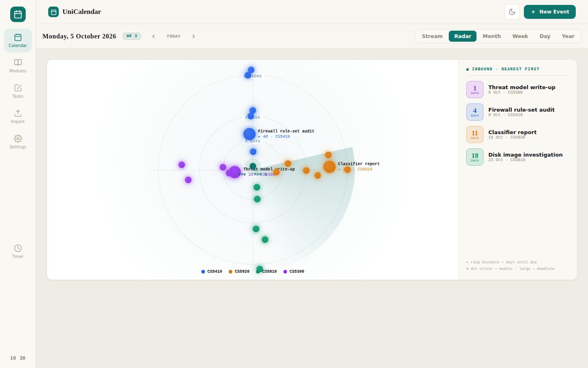Switch to the Day view

[545, 36]
